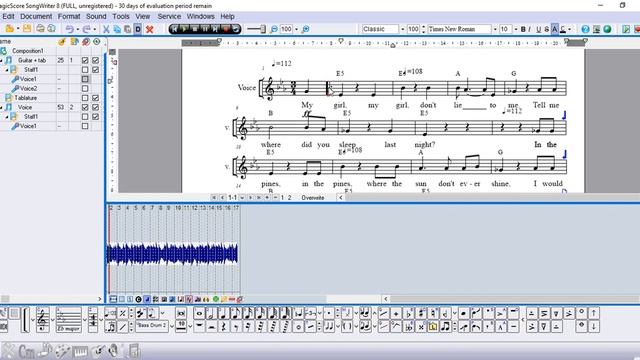Toggle first checkbox in the Voice track row

[x=85, y=107]
